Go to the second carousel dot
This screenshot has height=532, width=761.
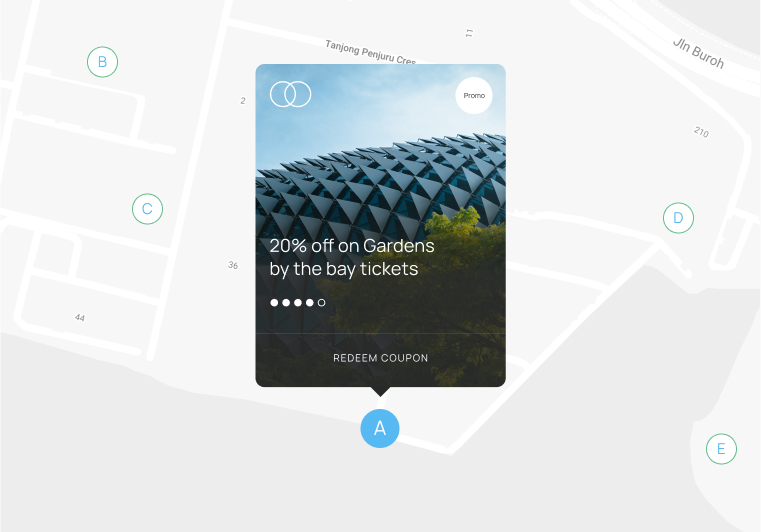pos(286,302)
